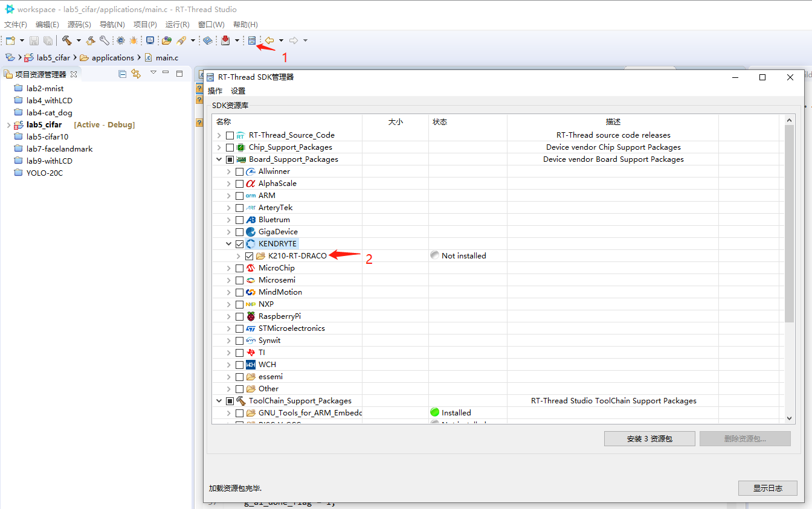Click the 删除资源包 button
Image resolution: width=812 pixels, height=509 pixels.
click(745, 439)
